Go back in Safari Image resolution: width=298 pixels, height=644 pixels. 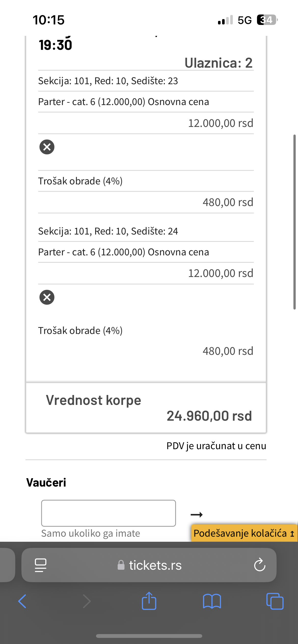click(x=22, y=601)
